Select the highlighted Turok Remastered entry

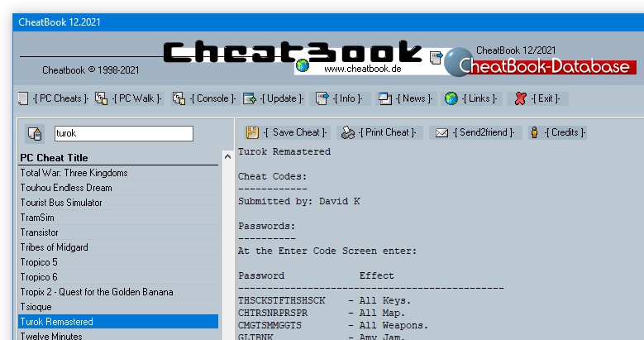119,322
